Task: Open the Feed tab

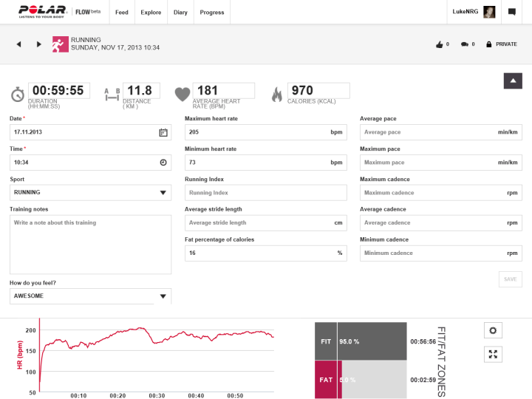Action: click(x=122, y=13)
